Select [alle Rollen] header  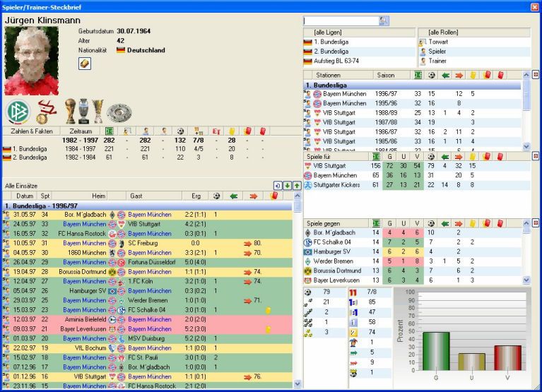(474, 32)
